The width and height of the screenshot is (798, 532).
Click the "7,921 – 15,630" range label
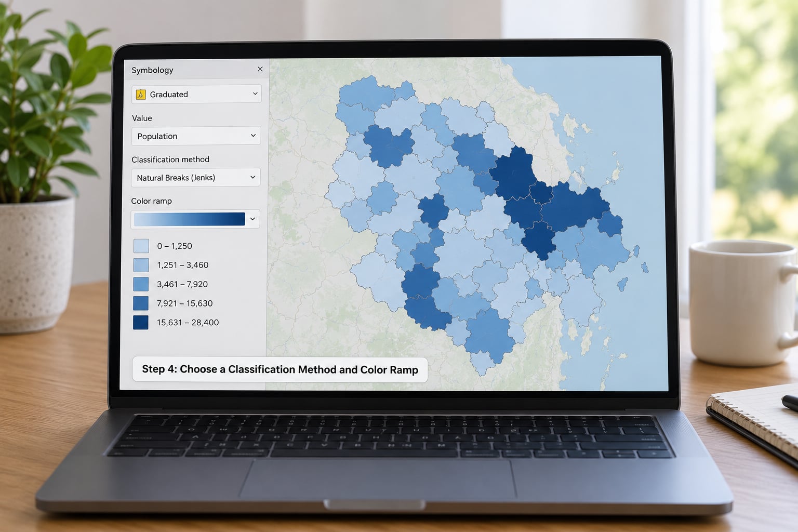click(185, 303)
